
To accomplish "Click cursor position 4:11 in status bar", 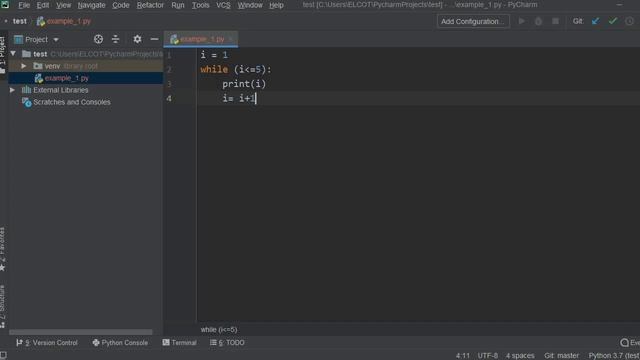I will coord(462,356).
